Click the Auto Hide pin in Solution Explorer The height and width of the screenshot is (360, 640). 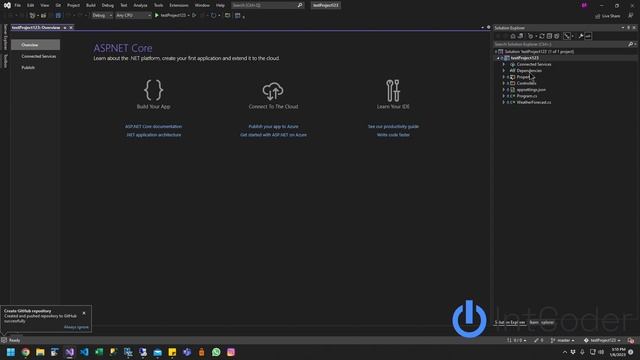(629, 28)
